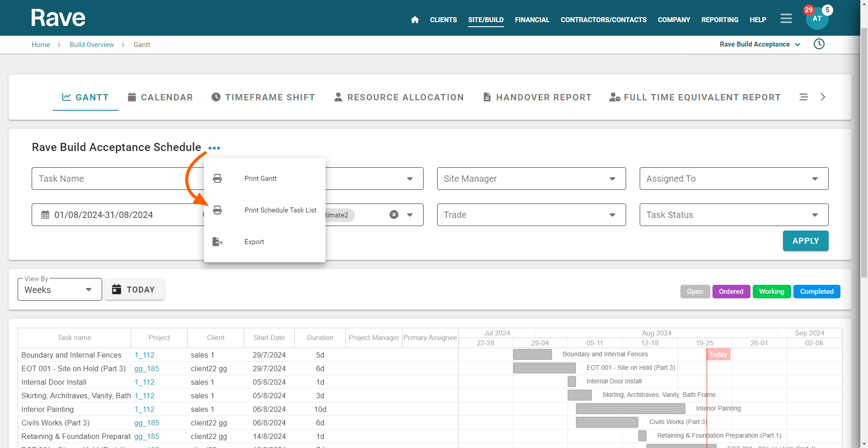The width and height of the screenshot is (868, 448).
Task: Expand the Trade dropdown
Action: (531, 215)
